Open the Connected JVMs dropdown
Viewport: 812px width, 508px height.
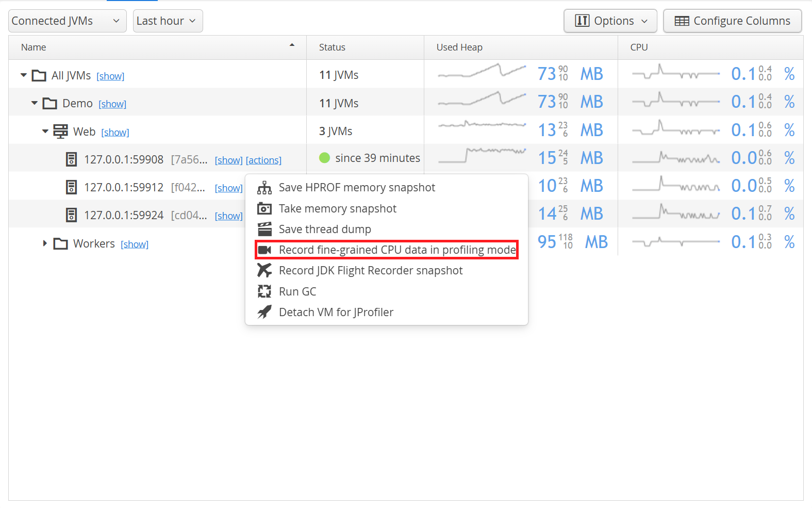point(68,21)
